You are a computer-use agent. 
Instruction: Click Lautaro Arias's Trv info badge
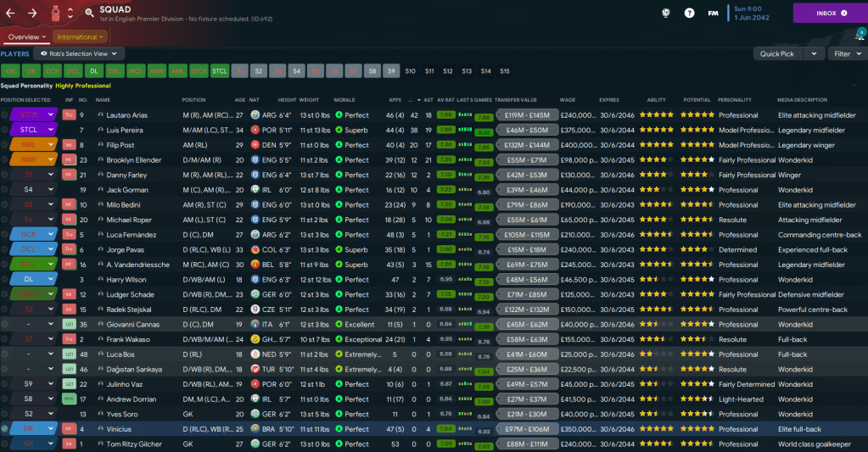coord(69,115)
